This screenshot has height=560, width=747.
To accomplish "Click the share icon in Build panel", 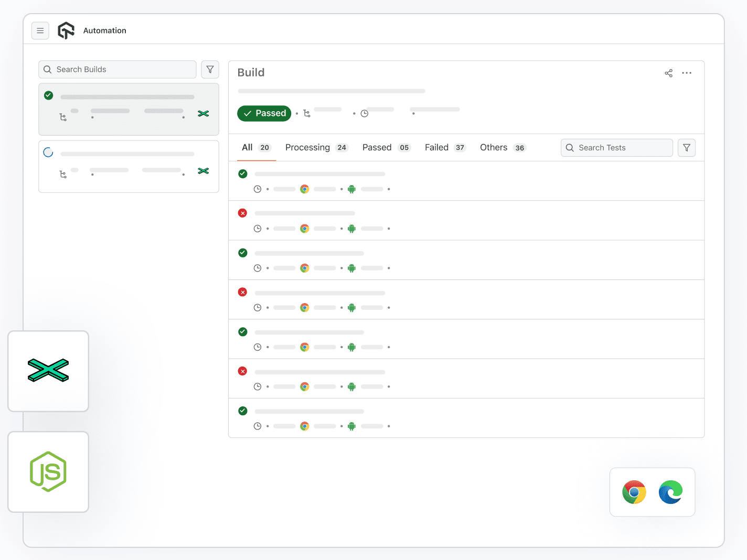I will pyautogui.click(x=668, y=73).
